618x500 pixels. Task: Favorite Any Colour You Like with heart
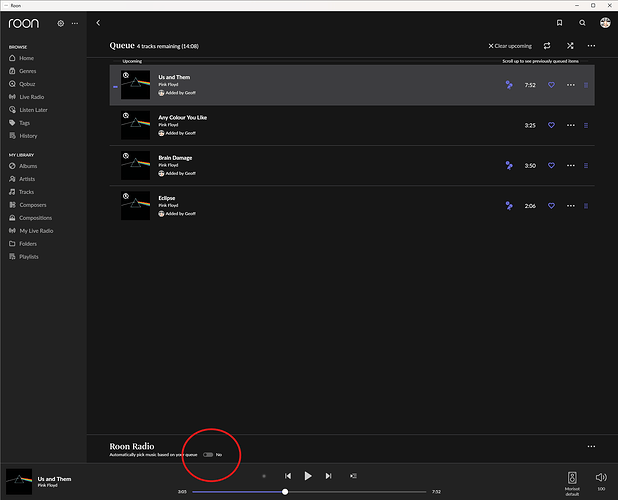[551, 125]
